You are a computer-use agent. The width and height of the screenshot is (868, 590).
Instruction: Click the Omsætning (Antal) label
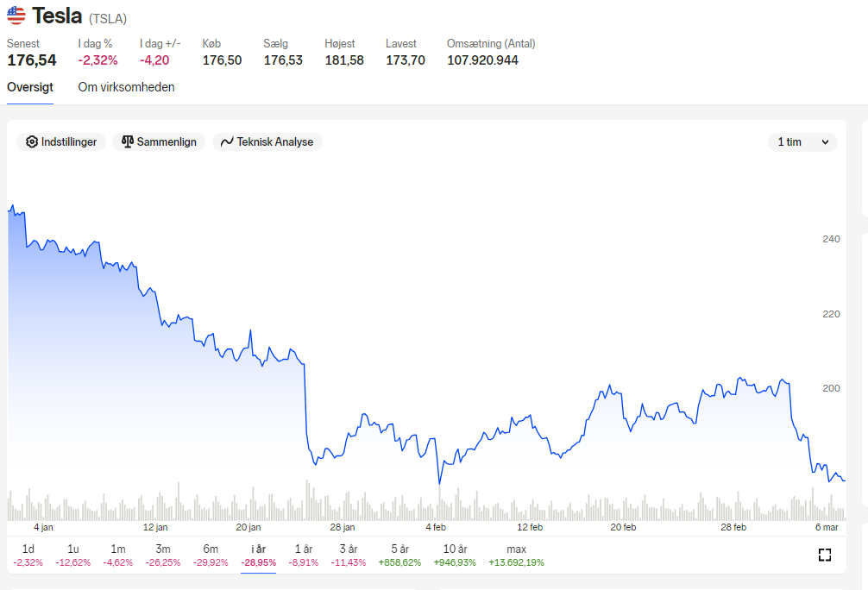coord(491,44)
